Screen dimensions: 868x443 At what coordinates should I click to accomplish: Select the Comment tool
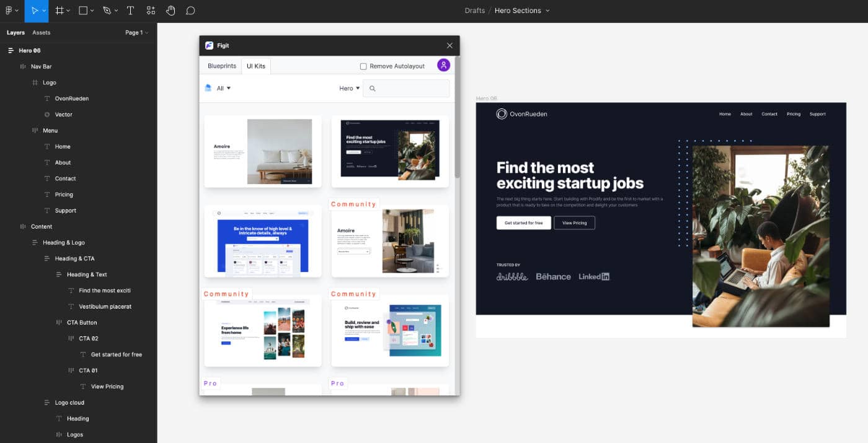click(190, 11)
